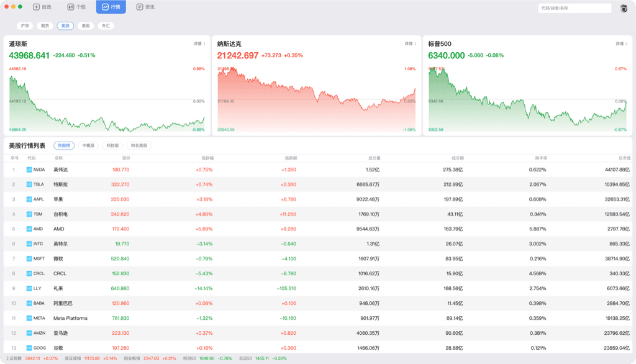Click the 个股 candlestick icon

coord(70,7)
